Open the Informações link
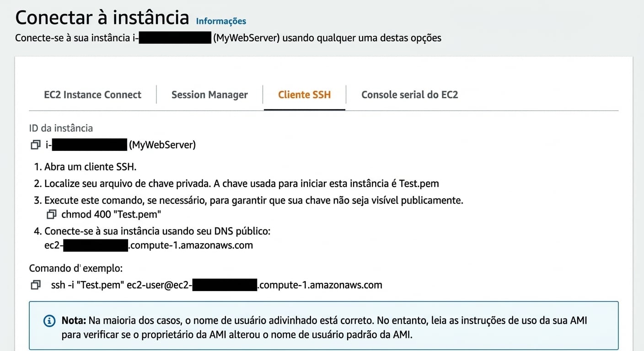Viewport: 644px width, 351px height. (x=221, y=21)
